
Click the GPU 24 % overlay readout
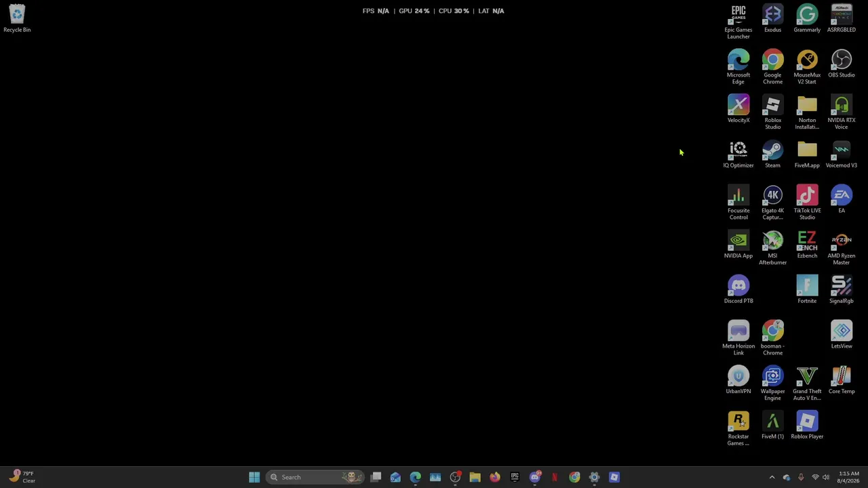414,11
